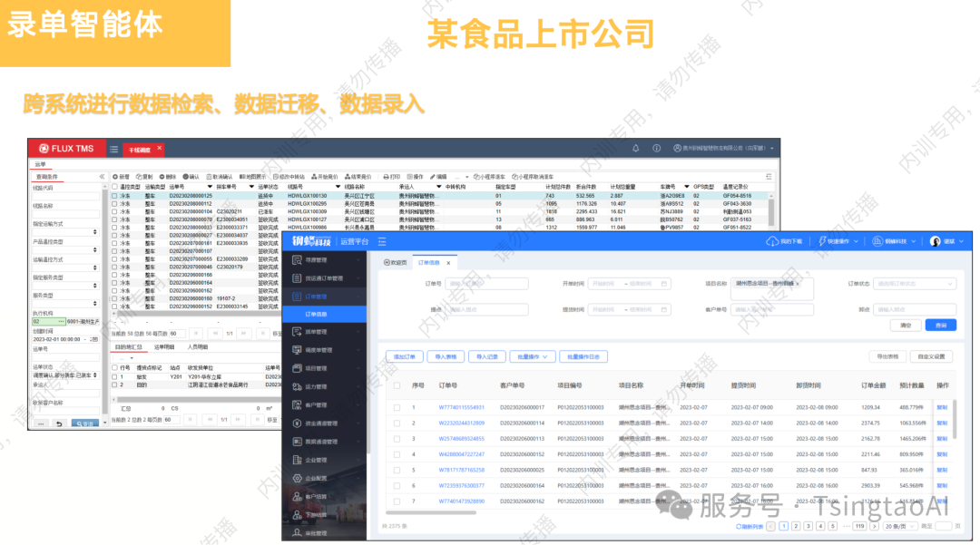980x545 pixels.
Task: Click 企业配置 gear sidebar icon
Action: click(297, 478)
